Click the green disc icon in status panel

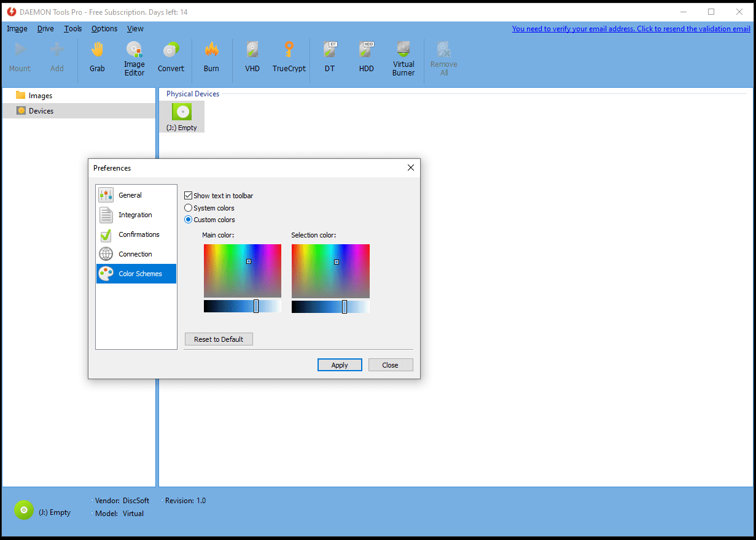click(x=24, y=509)
